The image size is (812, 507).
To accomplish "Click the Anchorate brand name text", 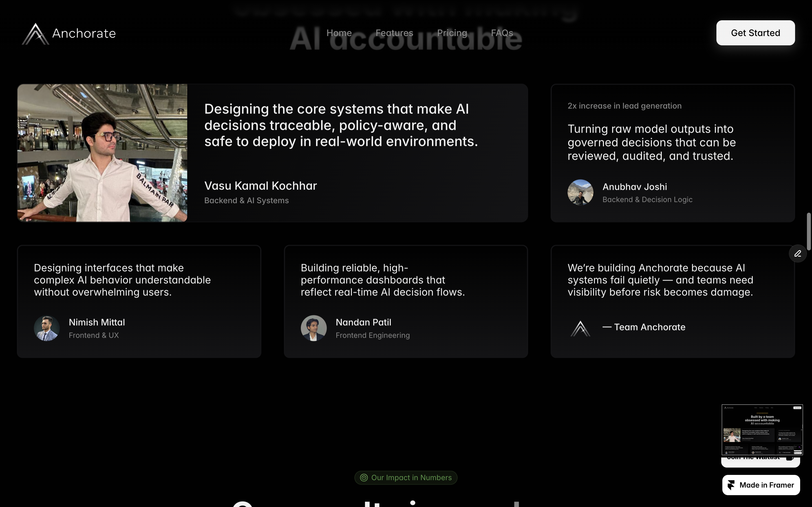I will point(84,33).
